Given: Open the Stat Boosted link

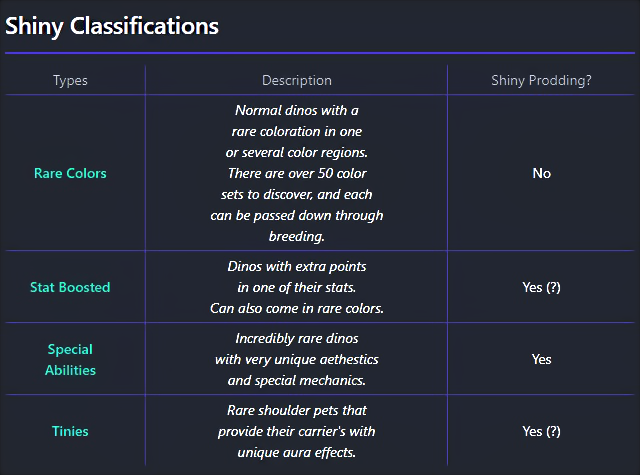Looking at the screenshot, I should 70,287.
